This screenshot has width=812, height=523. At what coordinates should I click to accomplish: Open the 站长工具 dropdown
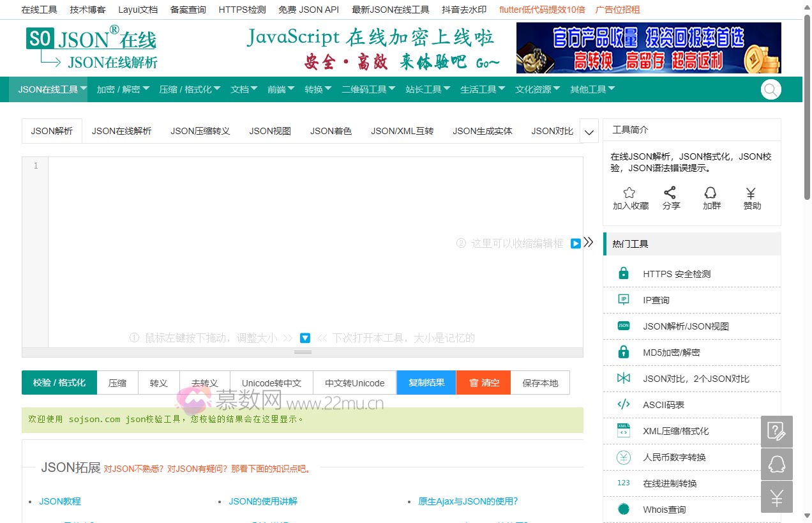coord(426,89)
